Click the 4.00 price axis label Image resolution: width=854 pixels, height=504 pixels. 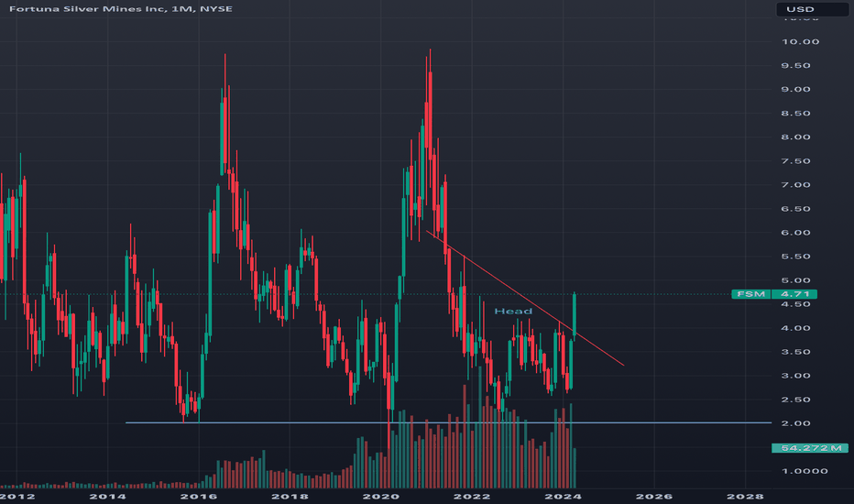(795, 328)
